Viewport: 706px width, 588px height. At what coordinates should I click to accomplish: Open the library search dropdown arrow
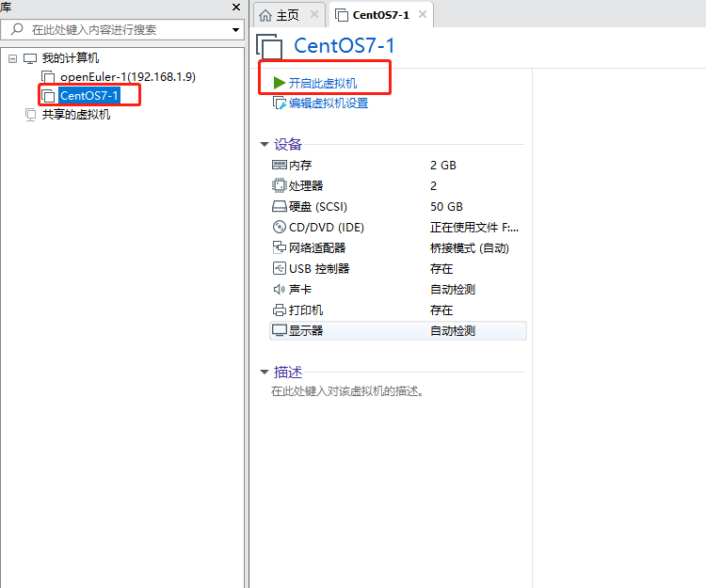coord(235,30)
